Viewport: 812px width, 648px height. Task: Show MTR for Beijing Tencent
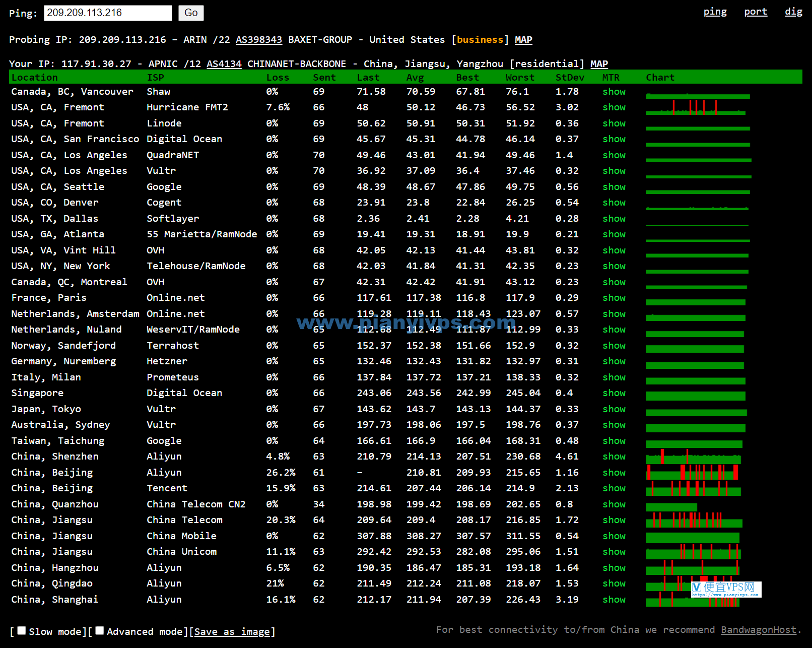point(614,488)
